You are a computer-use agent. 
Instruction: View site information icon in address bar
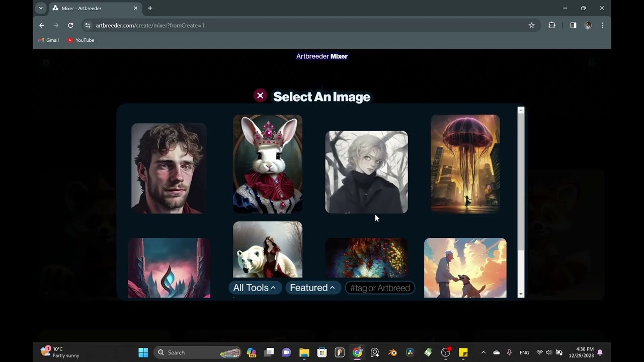(88, 25)
